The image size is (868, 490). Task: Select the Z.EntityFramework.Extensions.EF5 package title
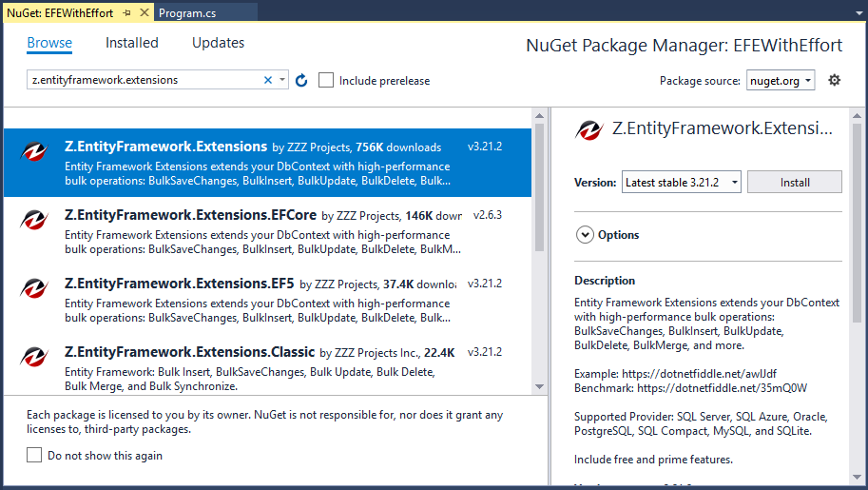(x=180, y=284)
